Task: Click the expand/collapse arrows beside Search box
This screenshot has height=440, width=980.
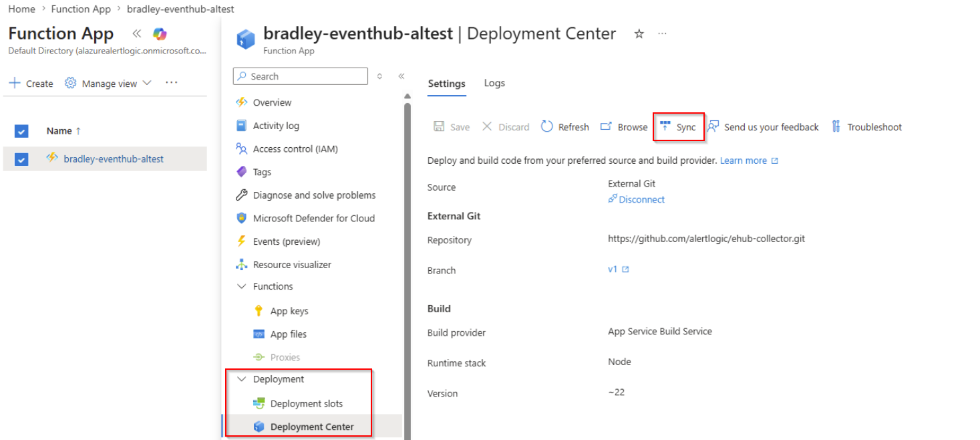Action: (379, 76)
